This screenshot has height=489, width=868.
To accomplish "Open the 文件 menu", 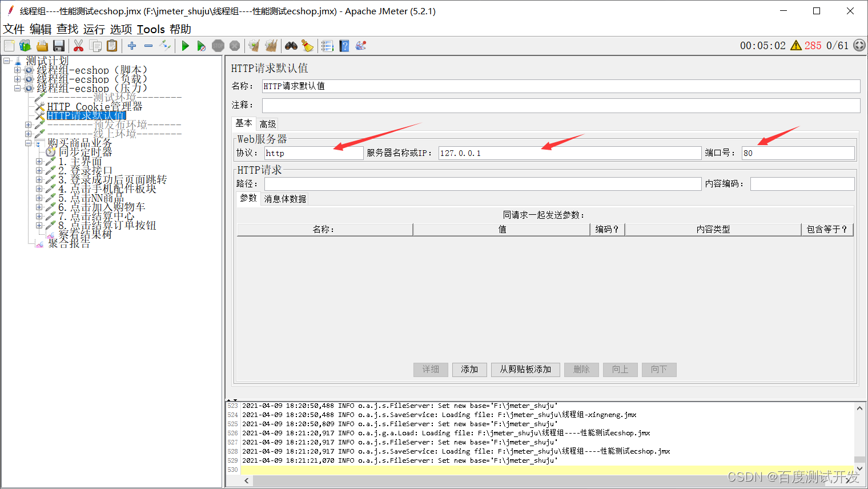I will coord(14,29).
